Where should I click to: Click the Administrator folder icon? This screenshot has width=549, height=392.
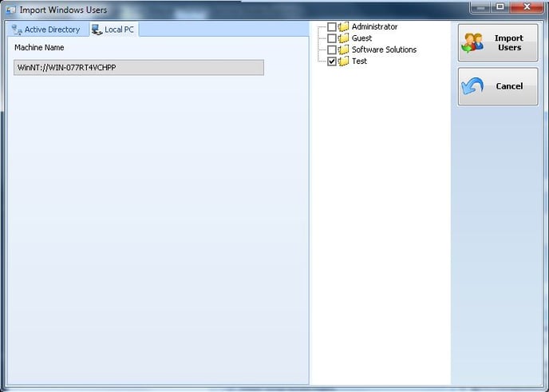tap(344, 26)
